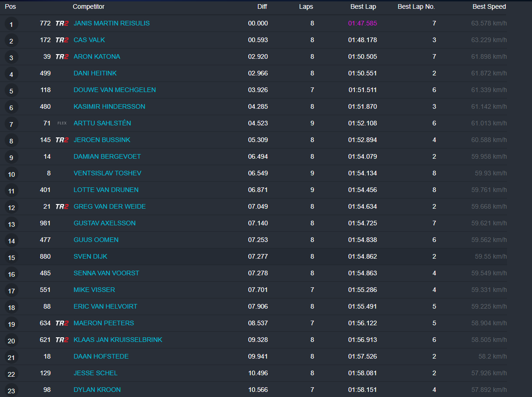Click the Competitor column header

tap(88, 7)
